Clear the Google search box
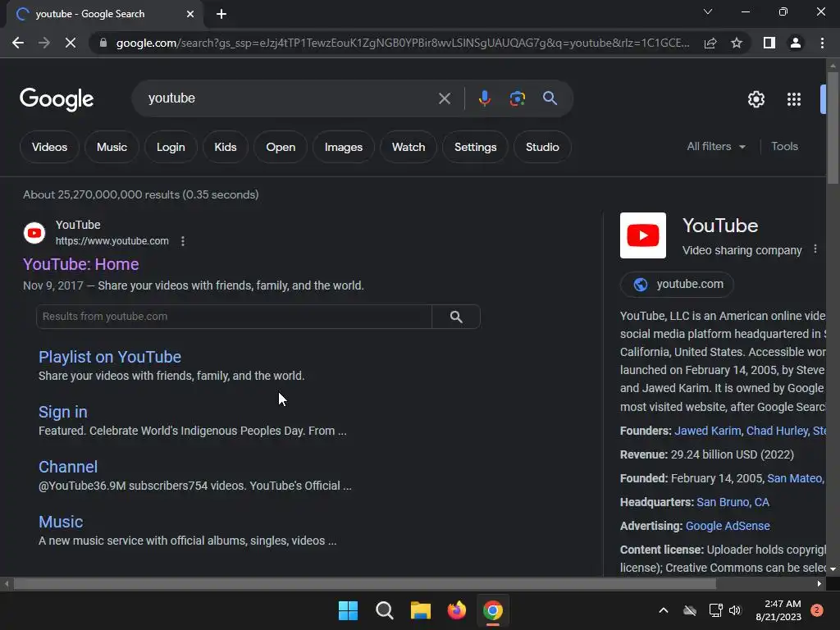Viewport: 840px width, 630px height. coord(444,98)
